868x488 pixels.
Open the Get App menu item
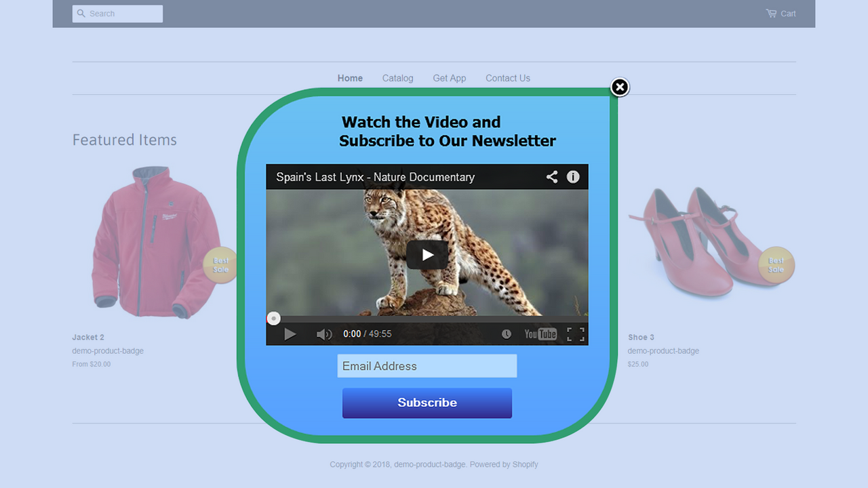tap(450, 78)
